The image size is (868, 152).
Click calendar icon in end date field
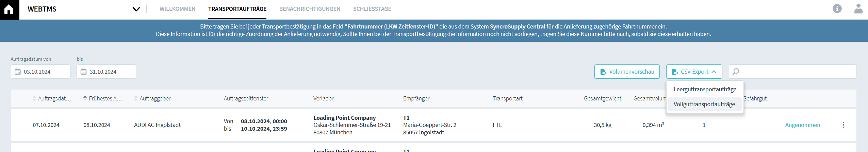click(x=84, y=72)
